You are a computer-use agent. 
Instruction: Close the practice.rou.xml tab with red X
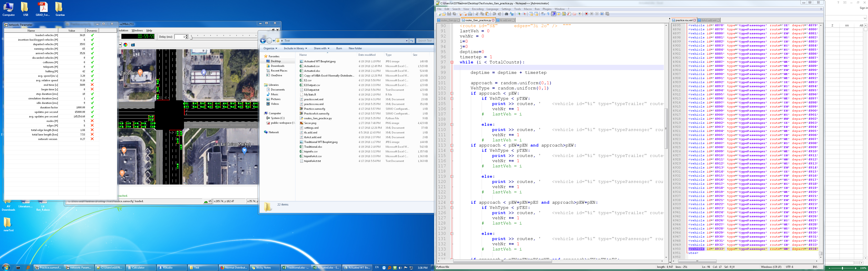694,20
